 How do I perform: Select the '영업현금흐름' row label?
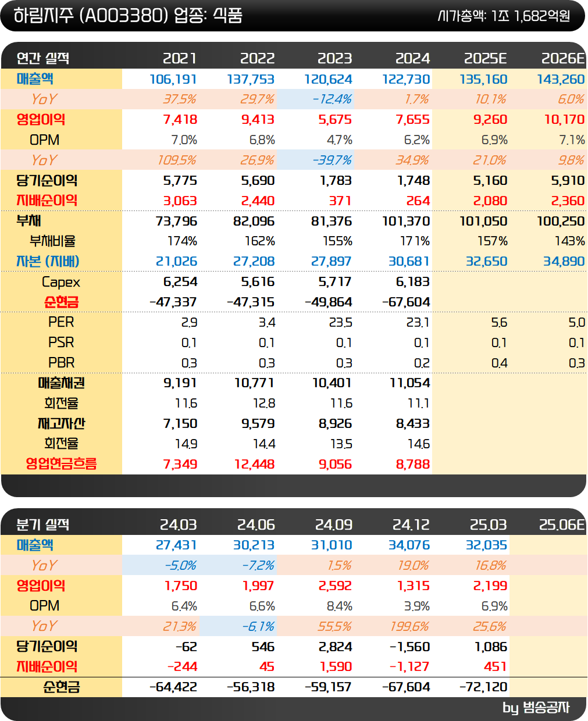click(61, 464)
